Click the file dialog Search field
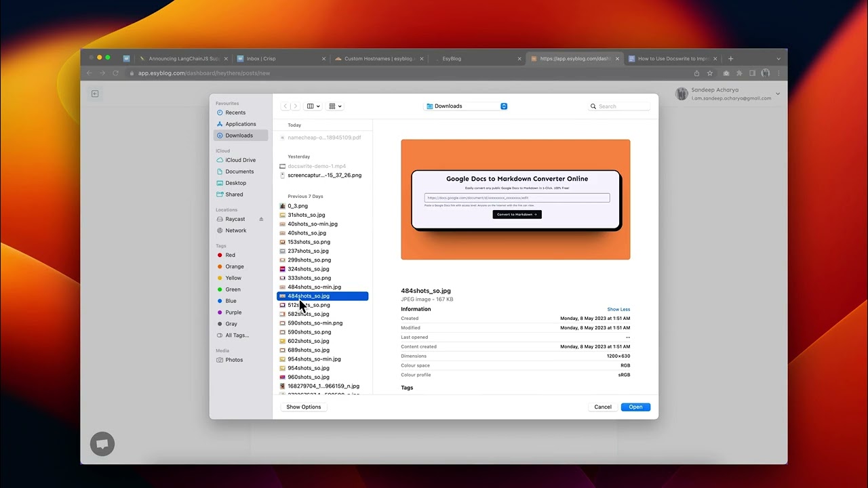 point(619,106)
